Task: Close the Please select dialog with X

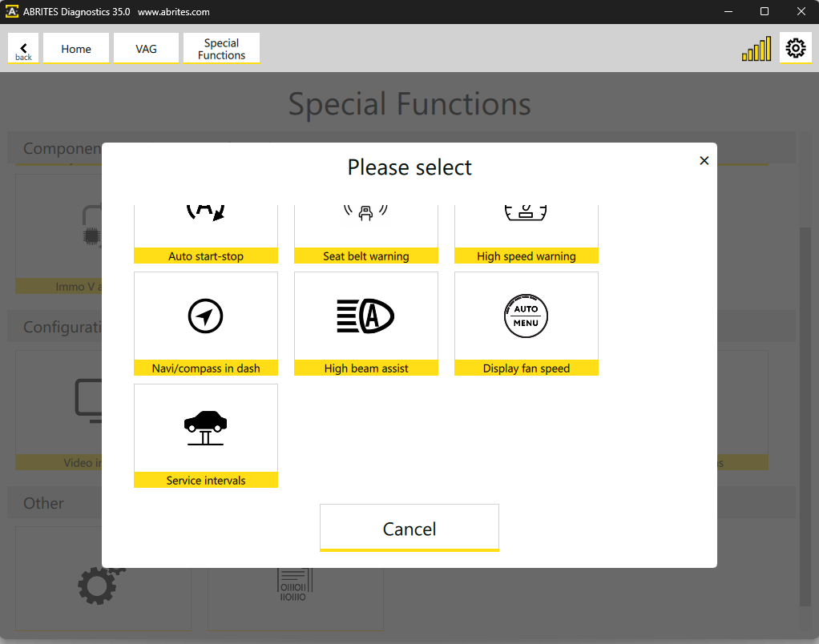Action: coord(704,161)
